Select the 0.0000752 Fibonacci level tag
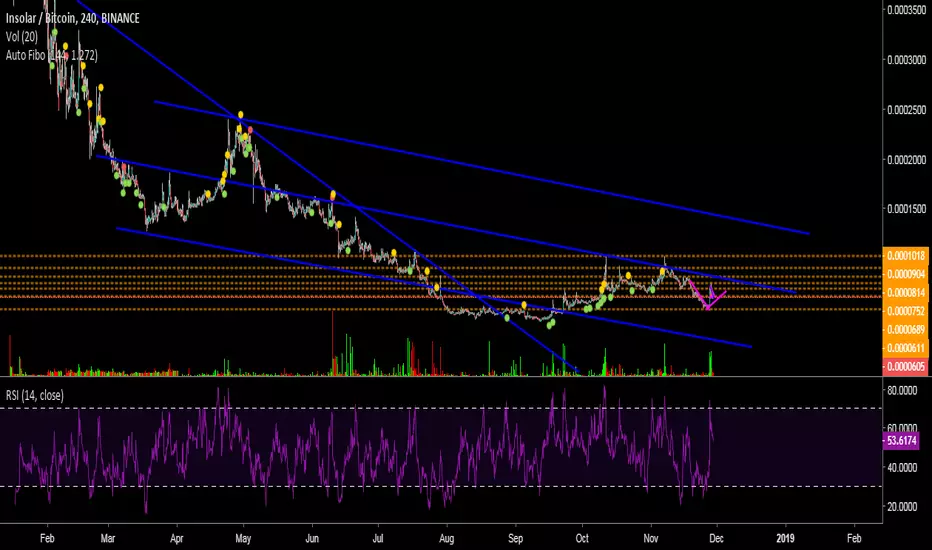 [x=906, y=311]
